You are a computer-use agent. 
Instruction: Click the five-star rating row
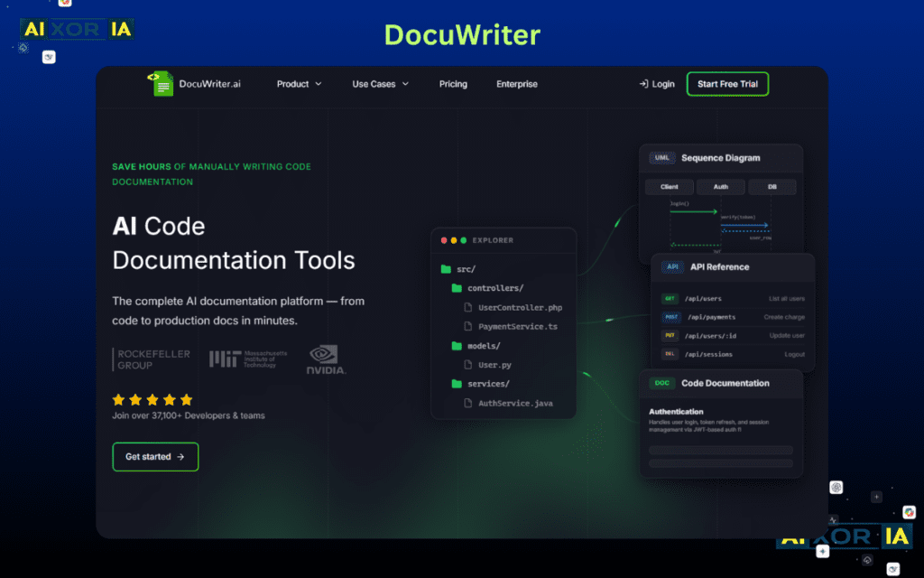[152, 398]
